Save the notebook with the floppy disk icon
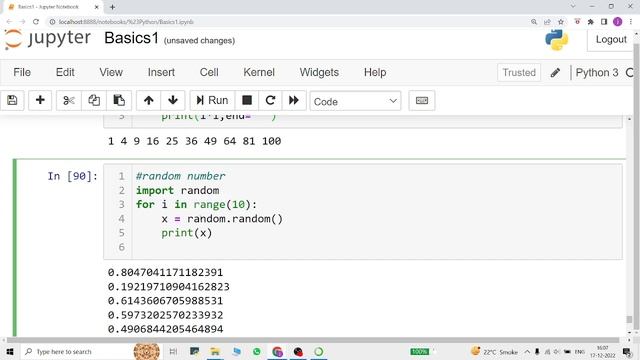This screenshot has height=360, width=640. point(12,100)
